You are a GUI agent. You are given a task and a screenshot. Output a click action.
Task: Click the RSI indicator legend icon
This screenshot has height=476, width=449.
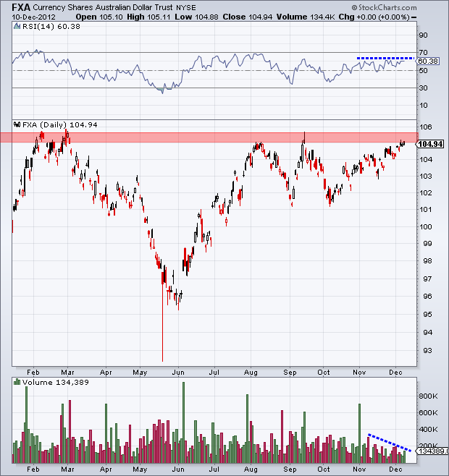tap(17, 27)
